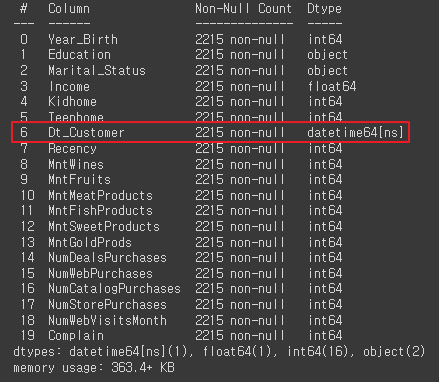Select the 'Marital_Status' column name
The width and height of the screenshot is (439, 382).
pyautogui.click(x=97, y=71)
